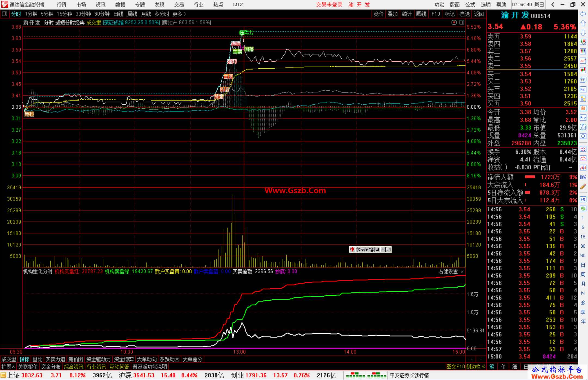
Task: Click the tree structure icon in sidebar
Action: tap(583, 99)
